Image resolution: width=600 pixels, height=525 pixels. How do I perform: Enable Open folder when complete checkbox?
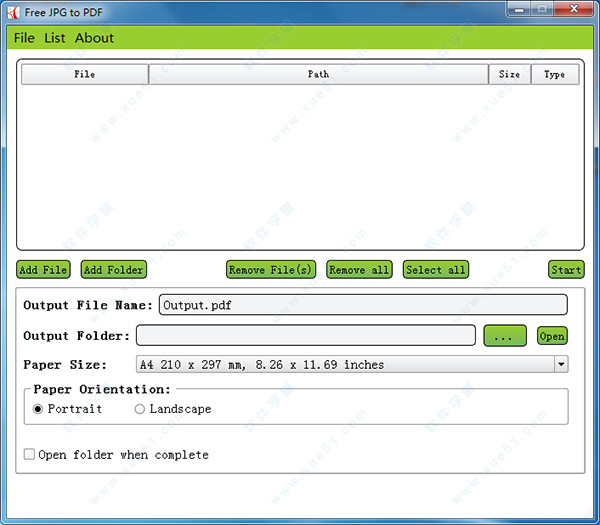29,454
